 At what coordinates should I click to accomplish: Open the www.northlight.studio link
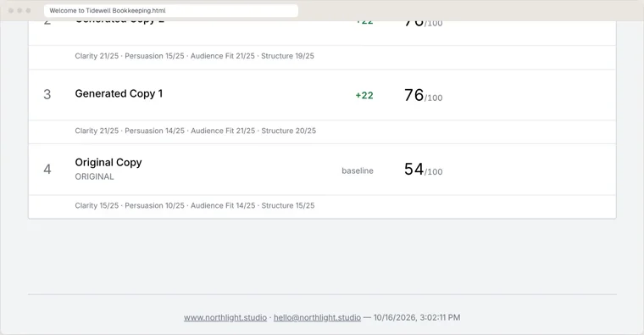(x=225, y=317)
